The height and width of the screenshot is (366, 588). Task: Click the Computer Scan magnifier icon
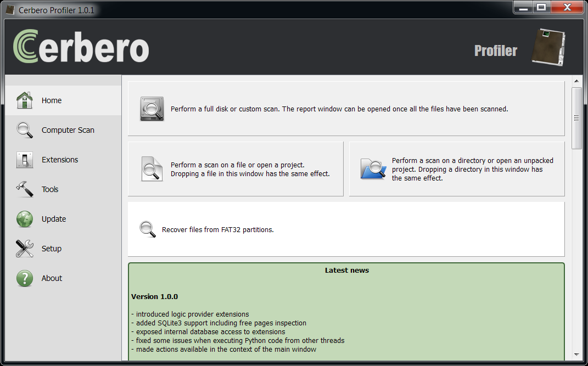pyautogui.click(x=25, y=130)
